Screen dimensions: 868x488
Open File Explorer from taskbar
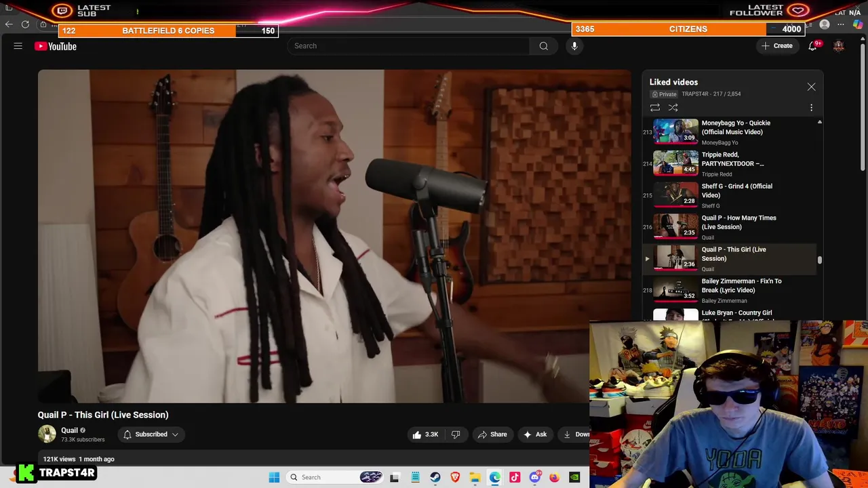pos(475,477)
